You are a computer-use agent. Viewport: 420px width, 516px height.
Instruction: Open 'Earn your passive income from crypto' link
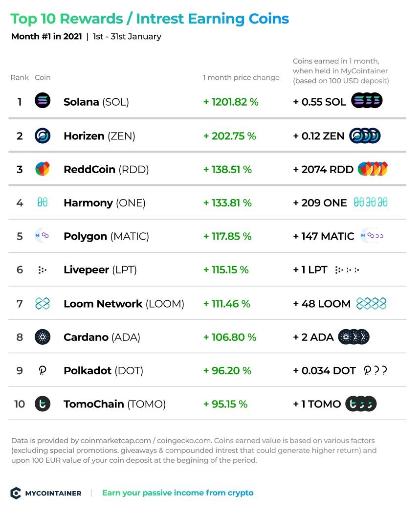coord(178,493)
